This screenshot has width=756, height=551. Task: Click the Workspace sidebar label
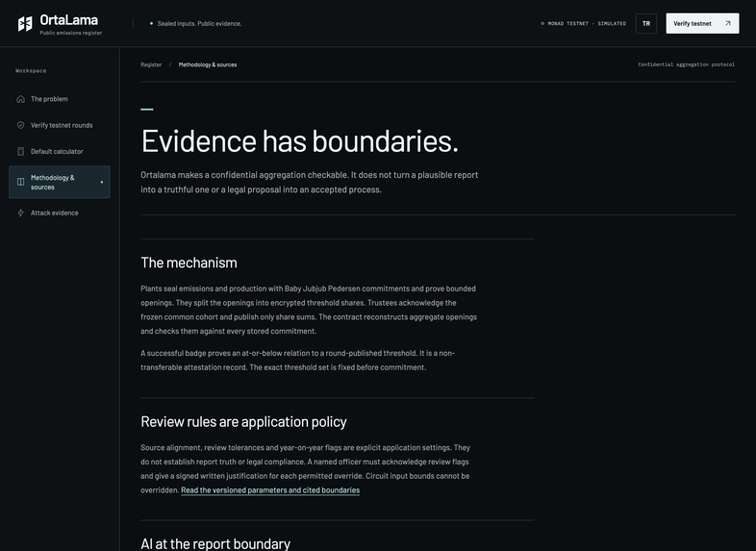[31, 70]
